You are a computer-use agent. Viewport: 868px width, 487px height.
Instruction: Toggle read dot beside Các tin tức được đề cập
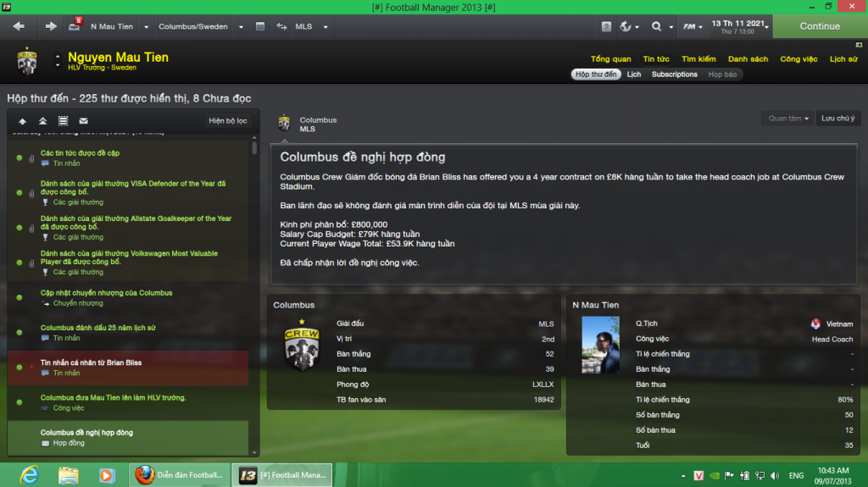(x=19, y=158)
